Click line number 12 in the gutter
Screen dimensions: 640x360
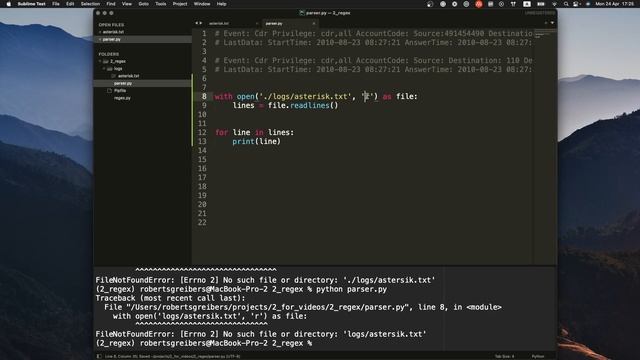click(202, 133)
